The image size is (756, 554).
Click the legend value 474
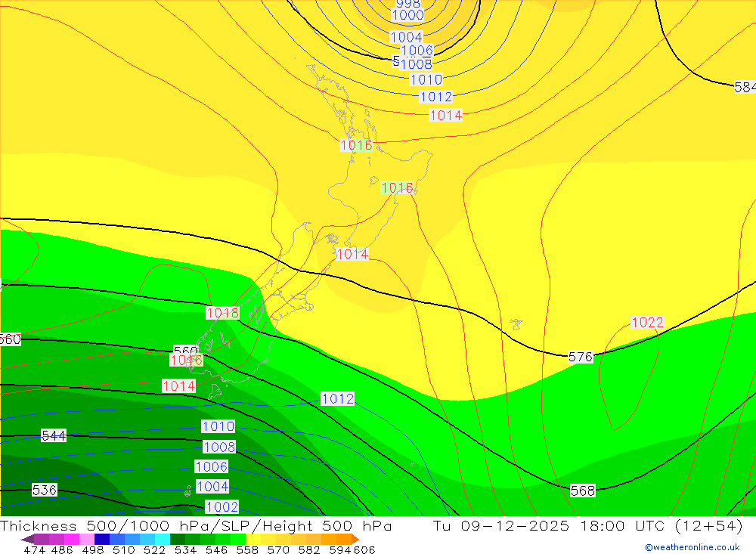click(34, 549)
